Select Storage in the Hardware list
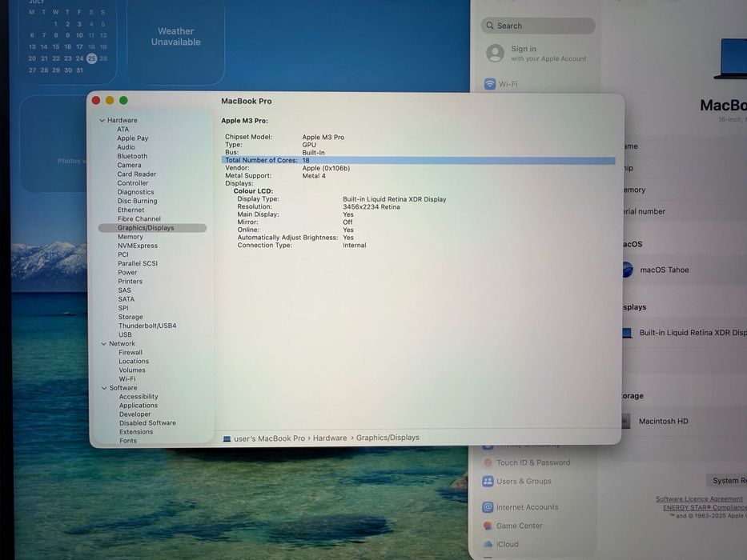 [x=131, y=317]
